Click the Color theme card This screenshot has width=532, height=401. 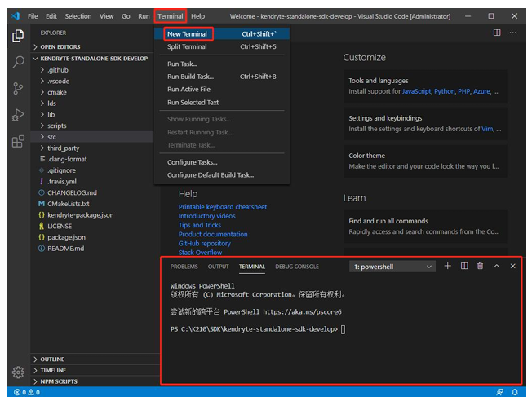click(425, 161)
